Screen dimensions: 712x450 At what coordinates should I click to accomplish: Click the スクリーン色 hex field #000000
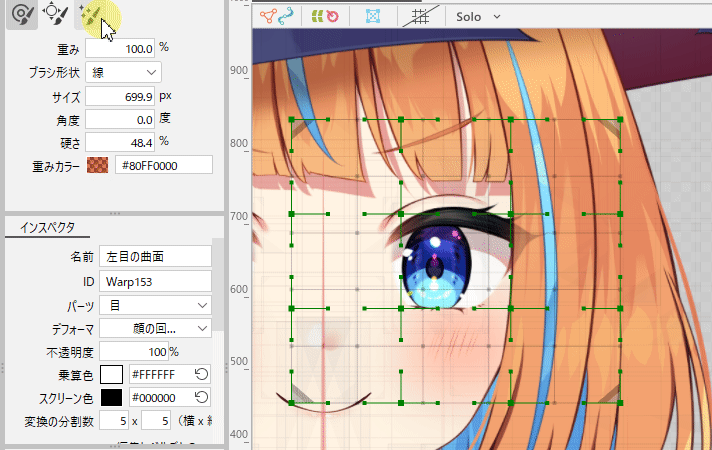click(161, 398)
